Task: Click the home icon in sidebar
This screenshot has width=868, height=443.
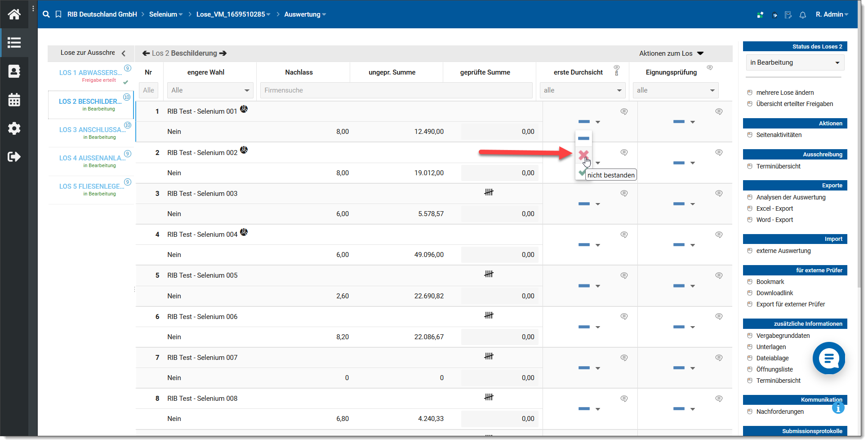Action: click(14, 14)
